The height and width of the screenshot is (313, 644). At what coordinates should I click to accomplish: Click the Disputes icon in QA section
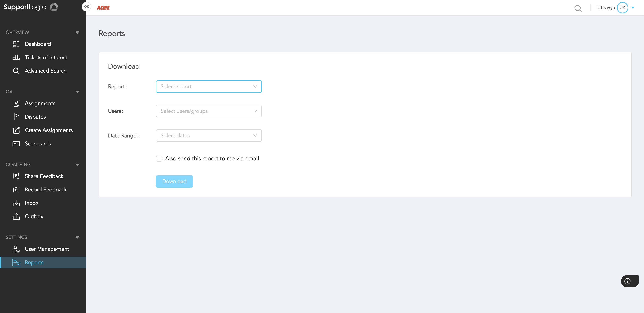[16, 117]
